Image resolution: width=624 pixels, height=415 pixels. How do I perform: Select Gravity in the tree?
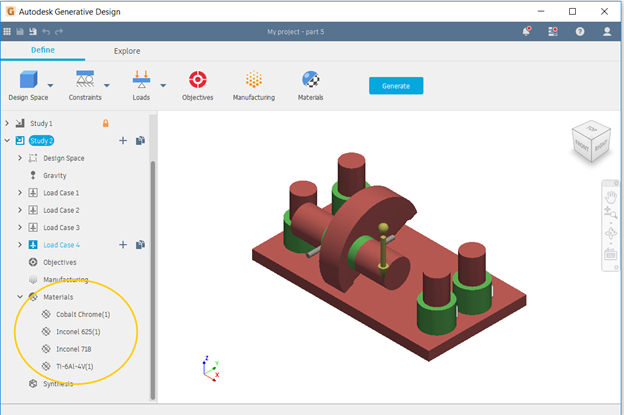pyautogui.click(x=55, y=175)
